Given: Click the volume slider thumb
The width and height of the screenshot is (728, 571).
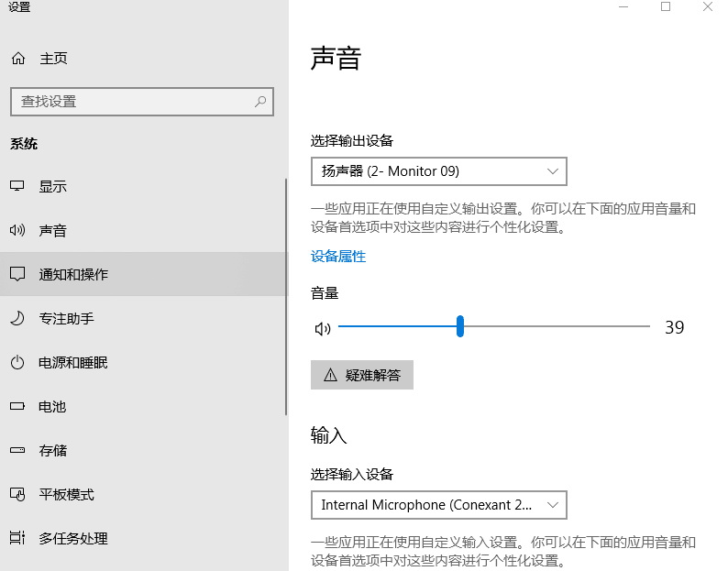Looking at the screenshot, I should click(460, 326).
